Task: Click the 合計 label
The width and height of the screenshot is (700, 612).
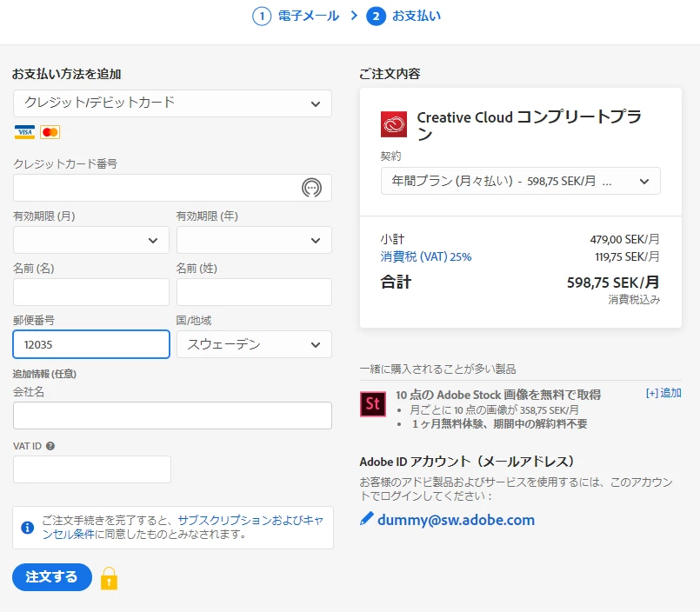Action: (396, 283)
